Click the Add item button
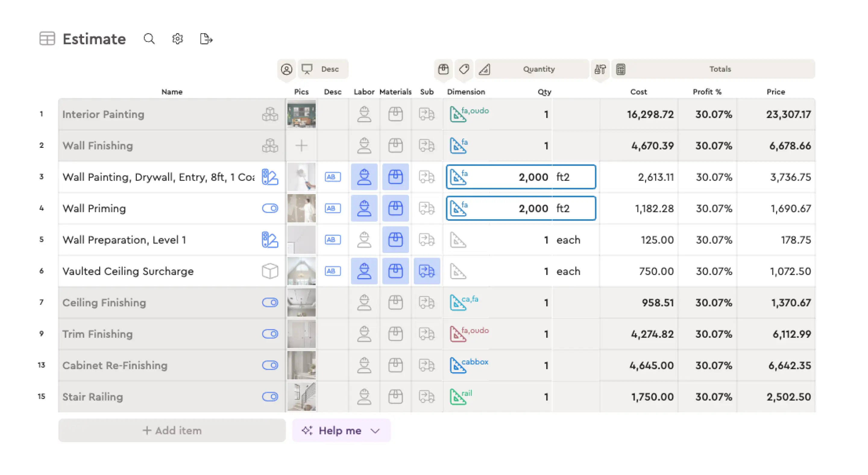 pyautogui.click(x=172, y=430)
